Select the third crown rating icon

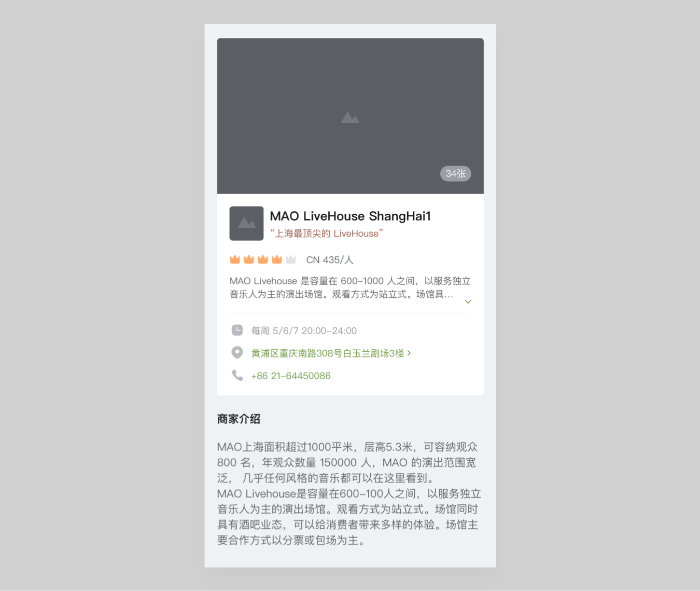pos(263,259)
